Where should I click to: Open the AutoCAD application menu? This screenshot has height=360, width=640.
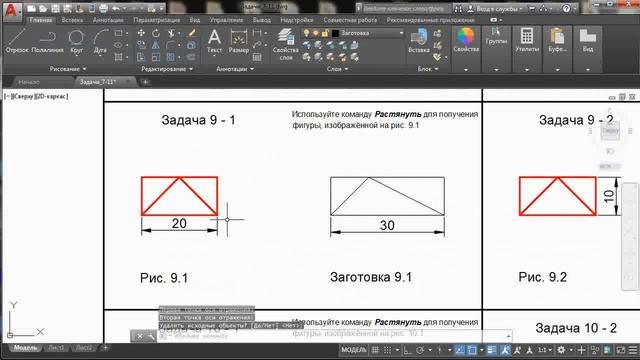click(11, 11)
